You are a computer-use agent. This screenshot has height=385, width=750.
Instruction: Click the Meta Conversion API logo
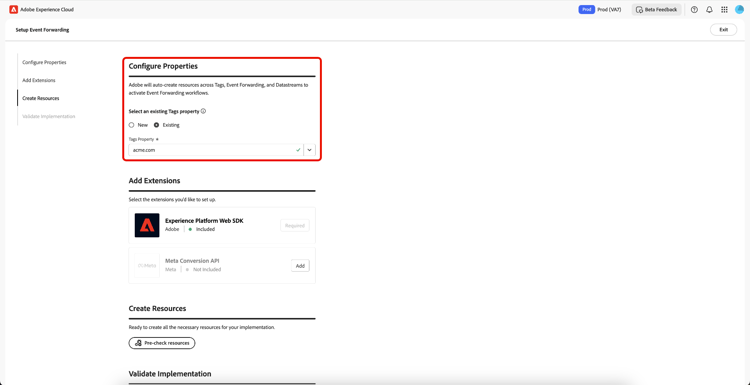(147, 265)
